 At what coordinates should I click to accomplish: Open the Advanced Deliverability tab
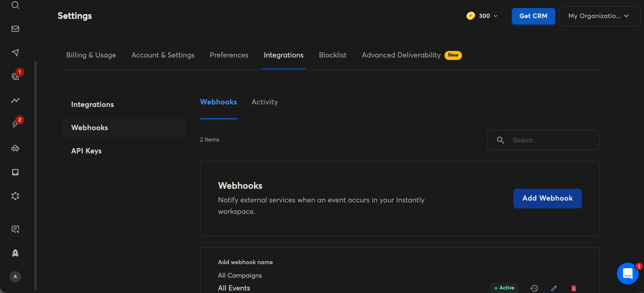click(401, 55)
